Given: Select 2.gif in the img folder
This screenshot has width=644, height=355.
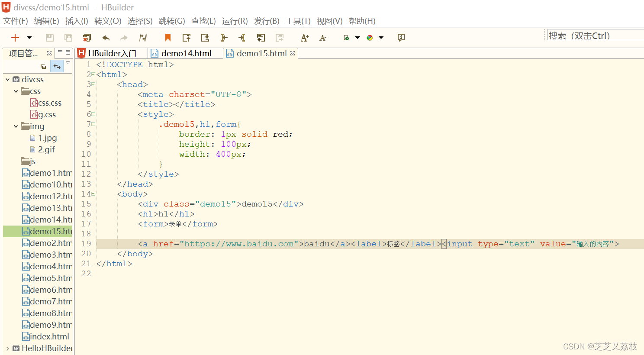Looking at the screenshot, I should pos(42,150).
